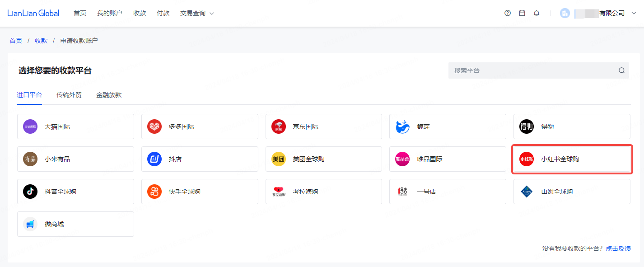Click the LianLian Global logo
The width and height of the screenshot is (644, 267).
point(33,13)
